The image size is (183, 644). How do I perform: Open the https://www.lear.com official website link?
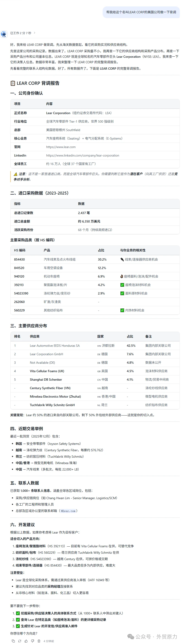point(61,147)
